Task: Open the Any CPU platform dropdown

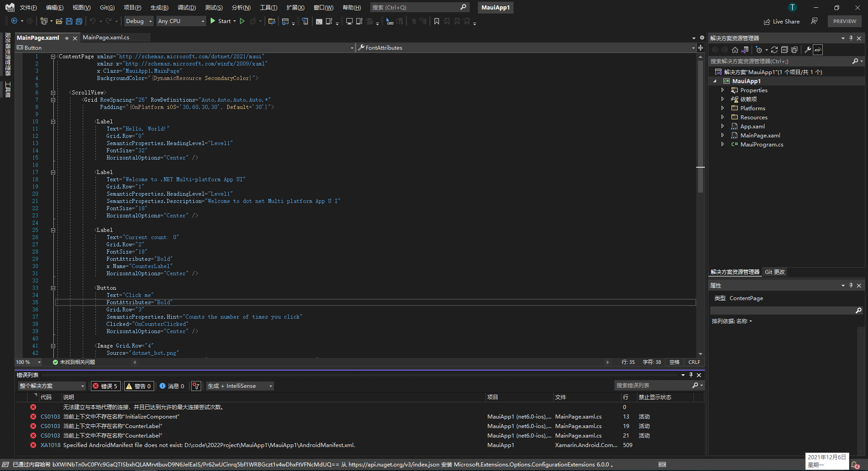Action: [x=181, y=21]
